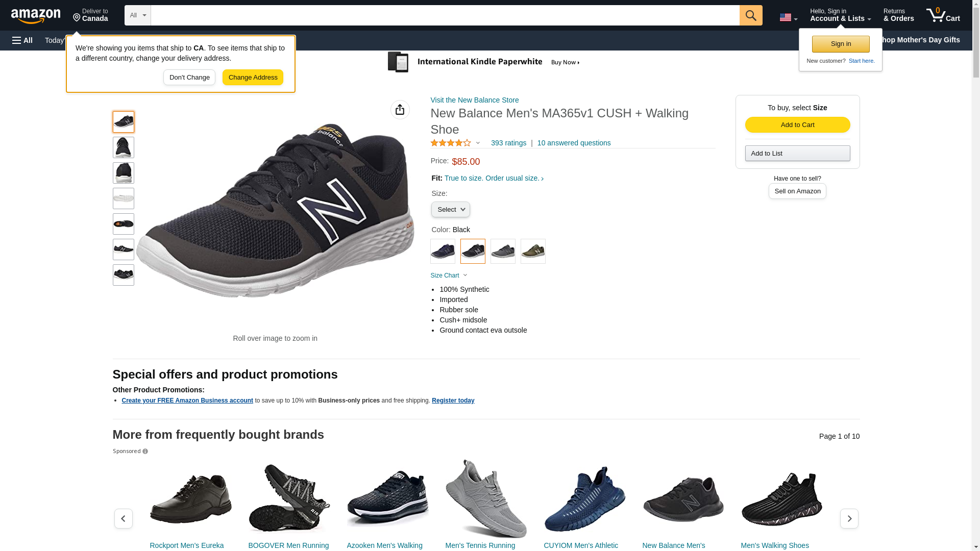This screenshot has width=980, height=551.
Task: Click the share icon on product image
Action: pos(400,110)
